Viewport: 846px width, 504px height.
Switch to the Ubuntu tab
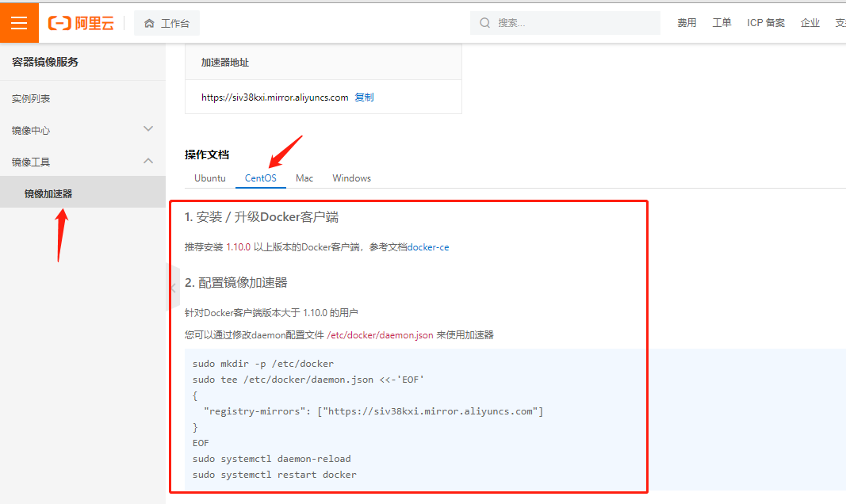click(x=210, y=178)
